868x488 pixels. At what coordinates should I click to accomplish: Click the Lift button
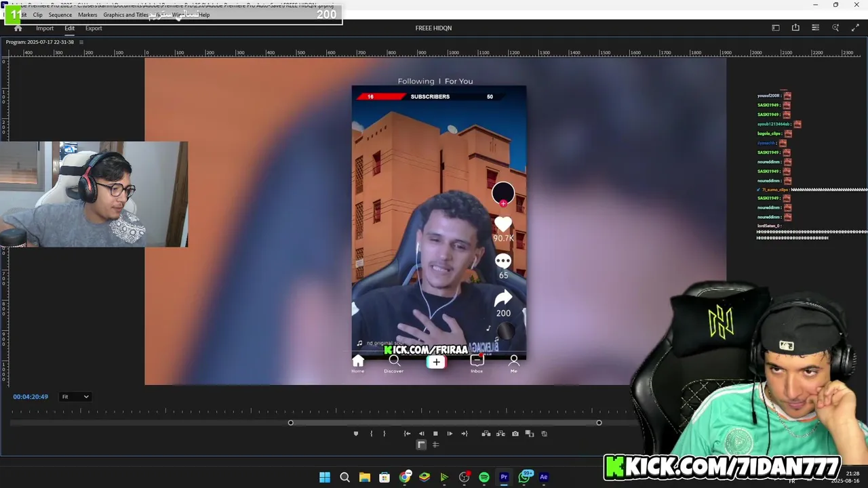[x=486, y=434]
